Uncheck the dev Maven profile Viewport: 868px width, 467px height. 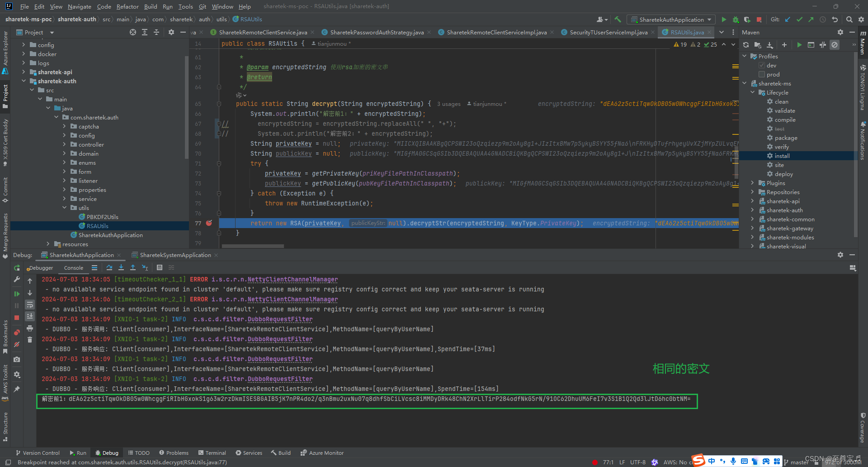click(x=762, y=65)
